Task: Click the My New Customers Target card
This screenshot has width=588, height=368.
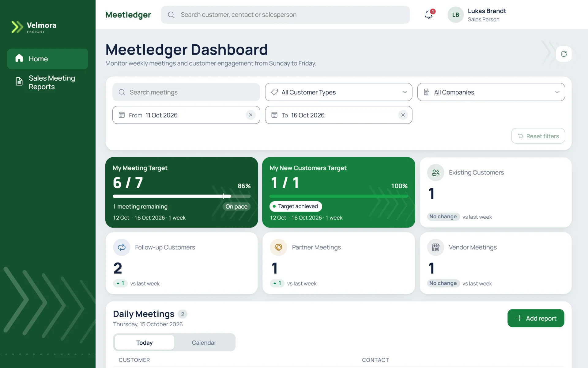Action: click(339, 192)
